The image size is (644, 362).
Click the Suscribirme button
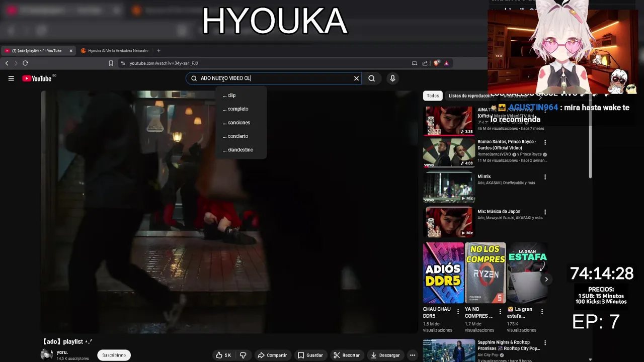pos(114,355)
